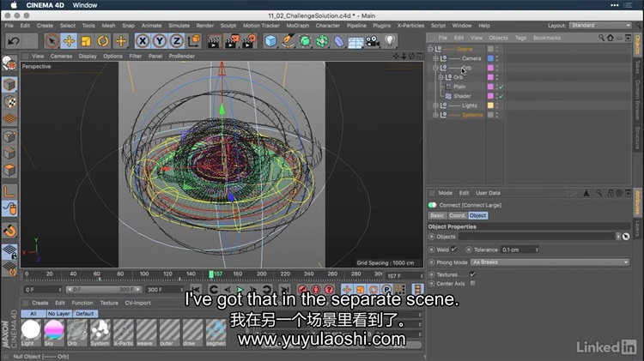Open the X-Particles menu
The width and height of the screenshot is (644, 361).
410,26
